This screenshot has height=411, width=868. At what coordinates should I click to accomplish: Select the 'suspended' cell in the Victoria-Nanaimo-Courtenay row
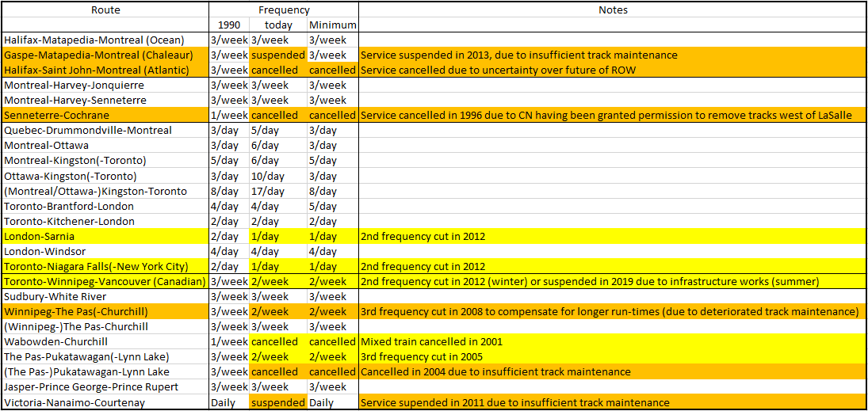[278, 401]
